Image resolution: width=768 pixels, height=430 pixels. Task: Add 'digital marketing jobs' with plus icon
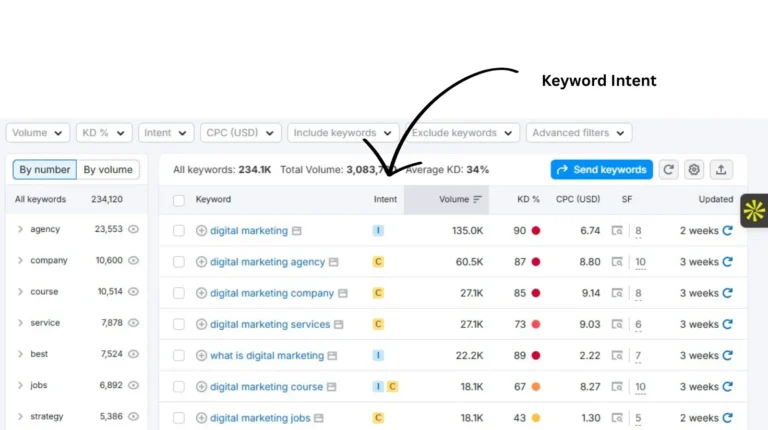(x=201, y=418)
